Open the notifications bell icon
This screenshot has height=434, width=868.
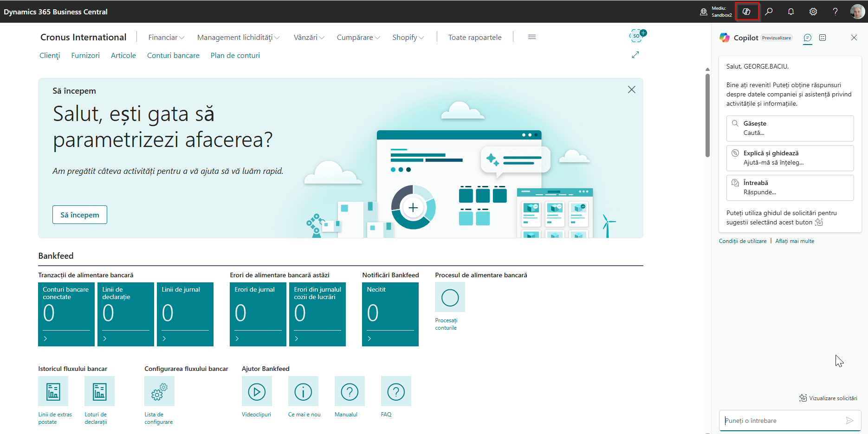(x=791, y=12)
